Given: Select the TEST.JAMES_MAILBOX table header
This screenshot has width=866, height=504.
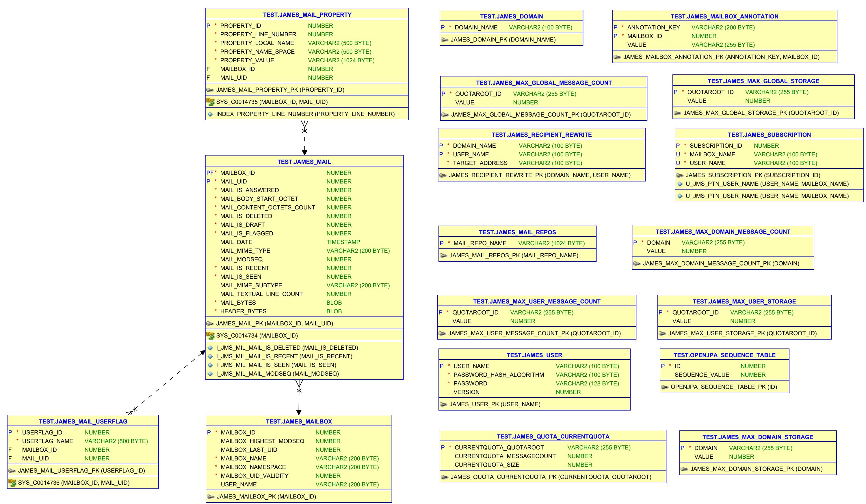Looking at the screenshot, I should 299,421.
